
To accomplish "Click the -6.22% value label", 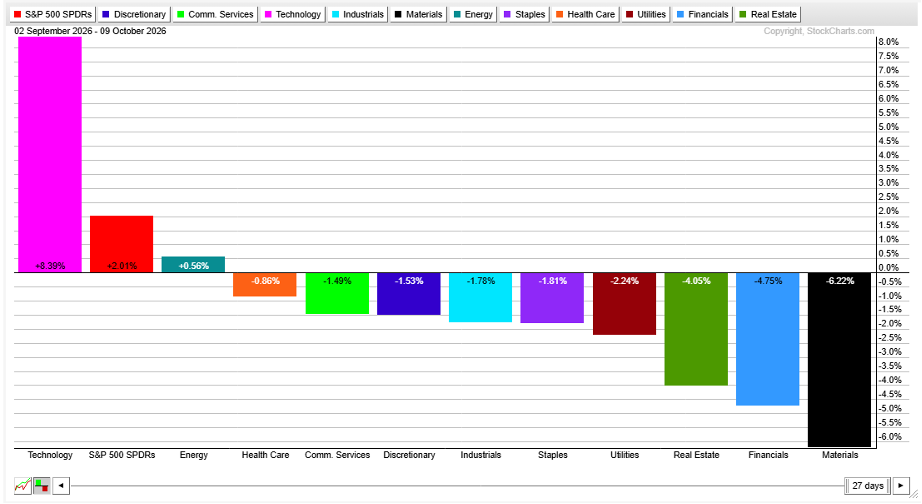I will [x=840, y=281].
